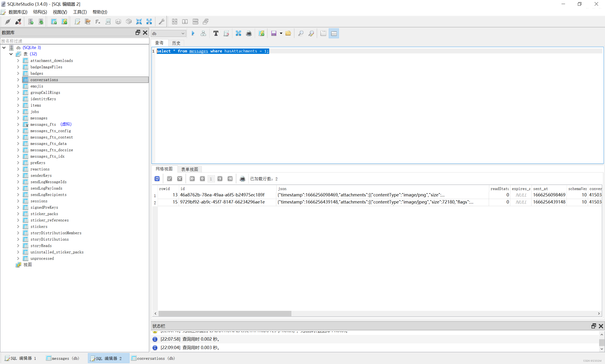Click the Explain query icon
Image resolution: width=605 pixels, height=364 pixels.
203,33
